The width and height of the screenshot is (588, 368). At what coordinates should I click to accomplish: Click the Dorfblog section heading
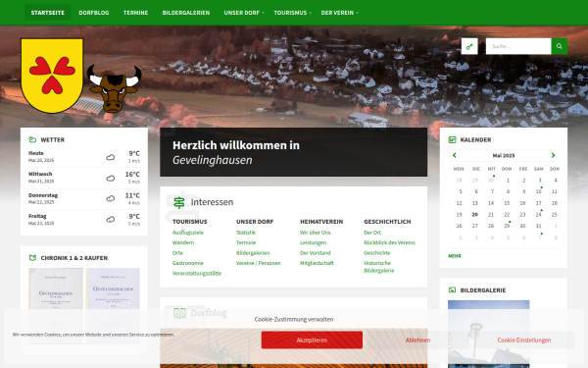(209, 313)
